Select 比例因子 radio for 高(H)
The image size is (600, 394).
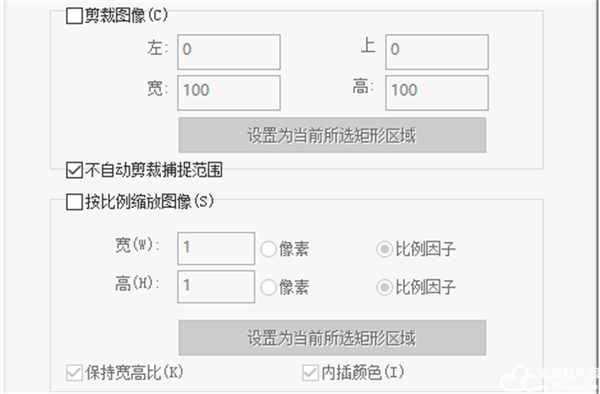pyautogui.click(x=384, y=287)
